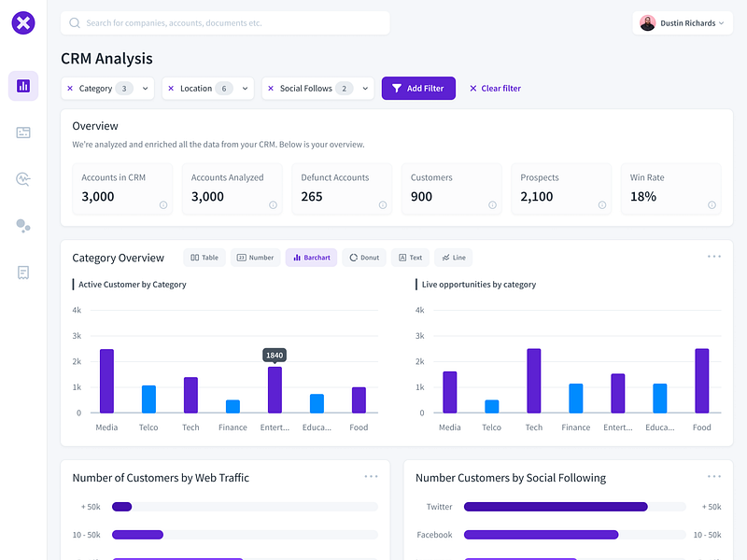This screenshot has height=560, width=747.
Task: Open the Location filter dropdown
Action: tap(243, 88)
